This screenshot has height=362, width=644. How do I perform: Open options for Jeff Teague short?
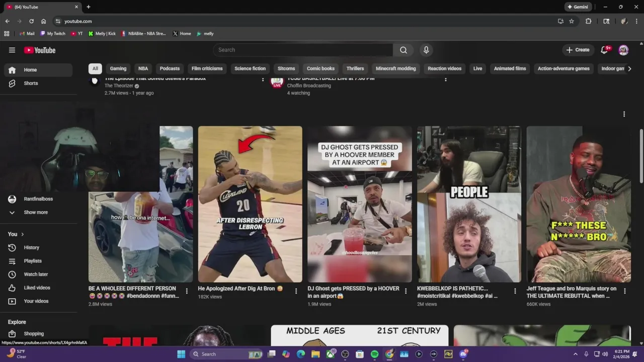pyautogui.click(x=624, y=291)
